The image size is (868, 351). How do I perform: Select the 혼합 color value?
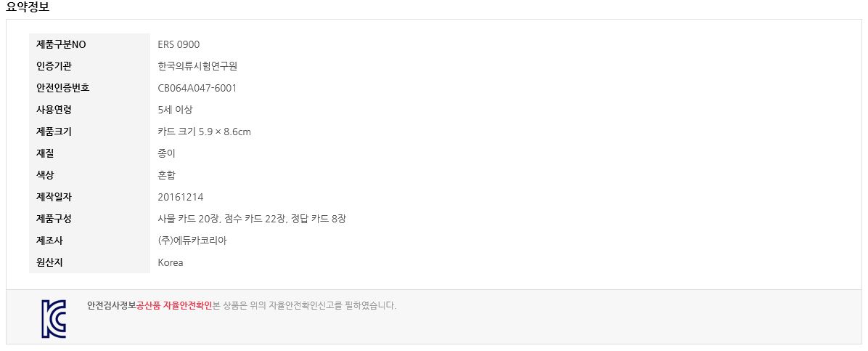click(167, 175)
